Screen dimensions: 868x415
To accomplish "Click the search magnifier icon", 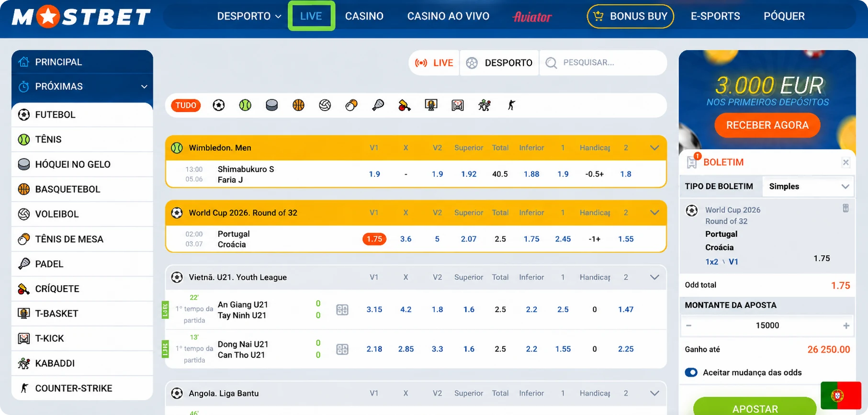I will pyautogui.click(x=551, y=63).
